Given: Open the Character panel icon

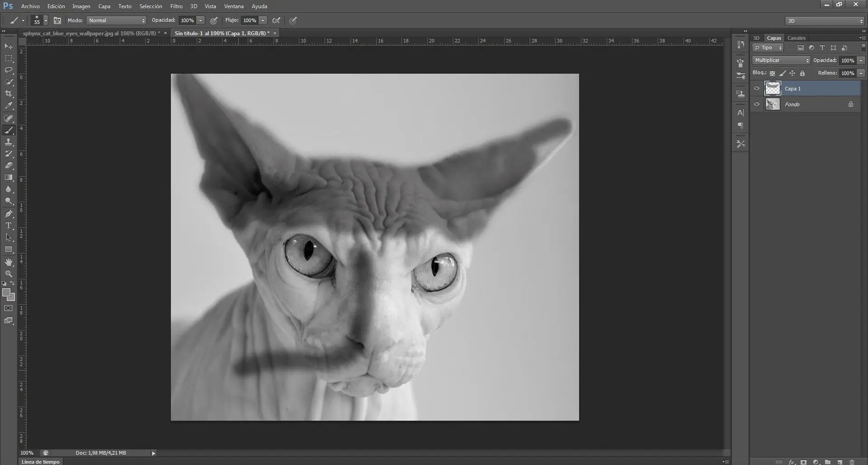Looking at the screenshot, I should click(741, 113).
